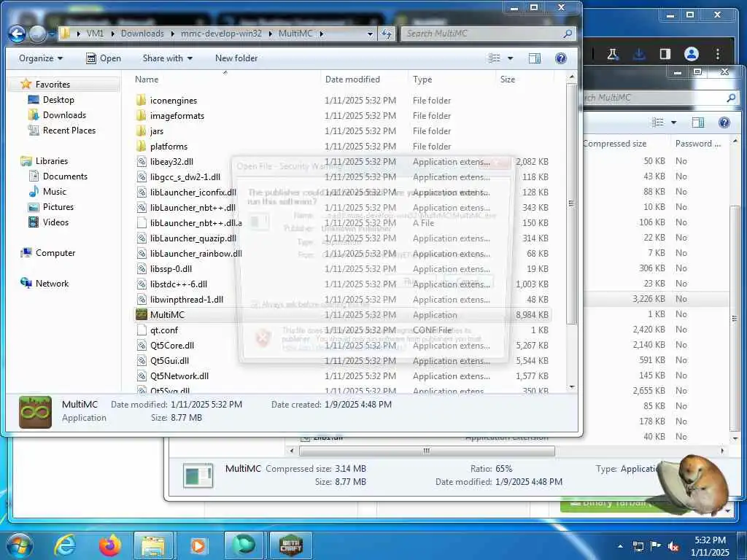Launch Internet Explorer from the taskbar

click(x=65, y=545)
